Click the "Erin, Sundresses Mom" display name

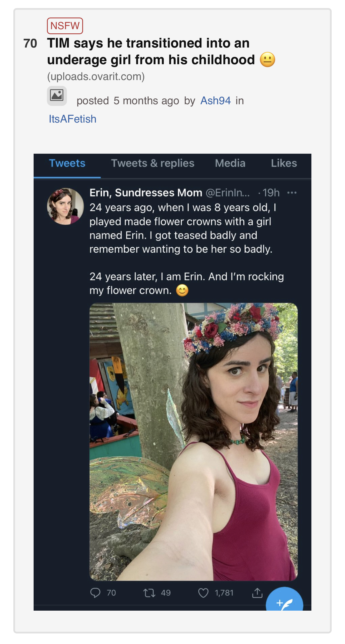click(146, 193)
